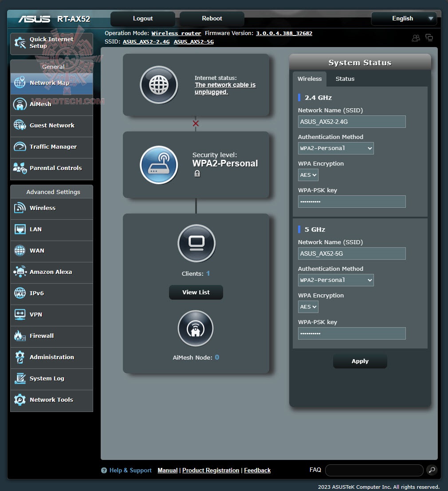Screen dimensions: 448x491
Task: Click the Parental Controls people icon
Action: click(20, 168)
